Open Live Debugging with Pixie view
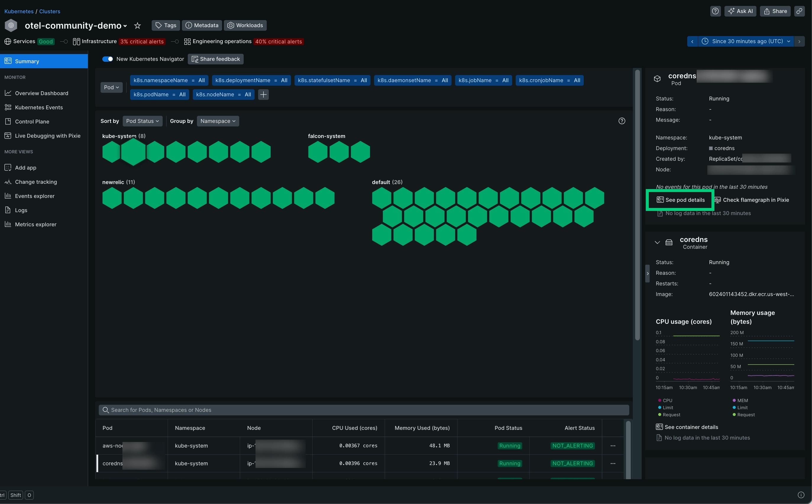The height and width of the screenshot is (504, 812). pos(47,136)
